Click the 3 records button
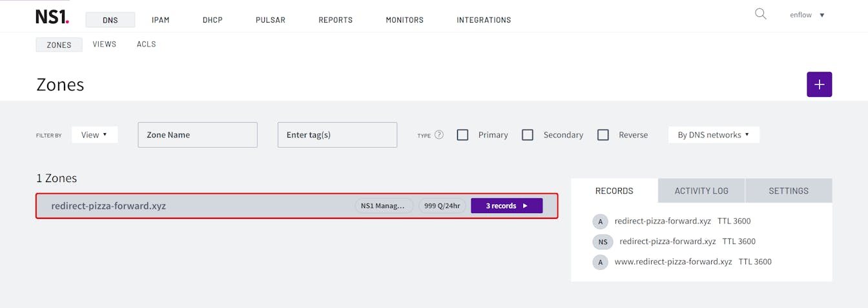Image resolution: width=868 pixels, height=308 pixels. (506, 206)
